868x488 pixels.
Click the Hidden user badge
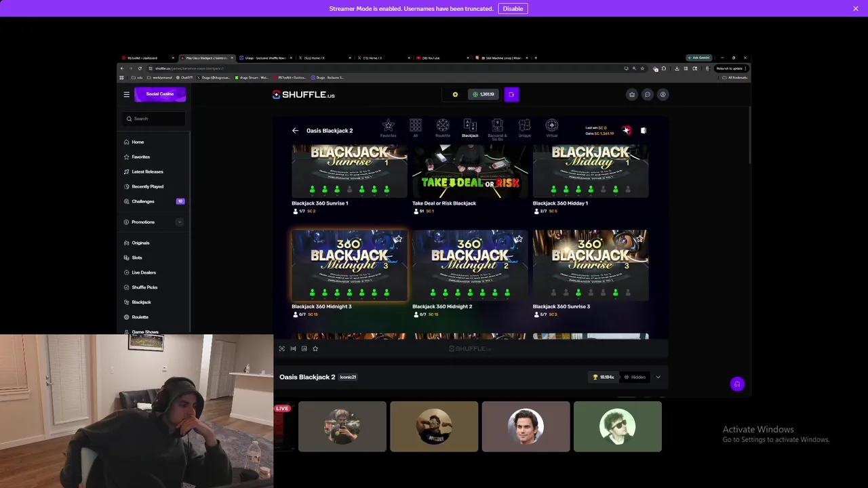click(x=635, y=377)
